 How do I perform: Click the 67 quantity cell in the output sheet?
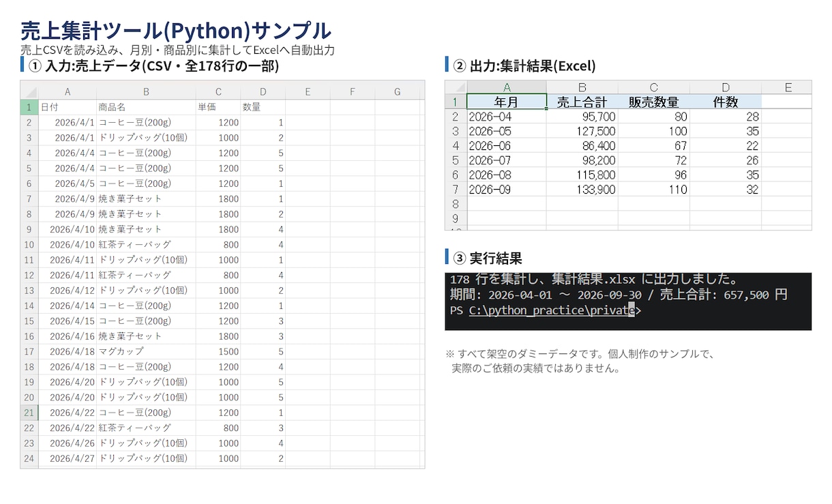tap(654, 146)
